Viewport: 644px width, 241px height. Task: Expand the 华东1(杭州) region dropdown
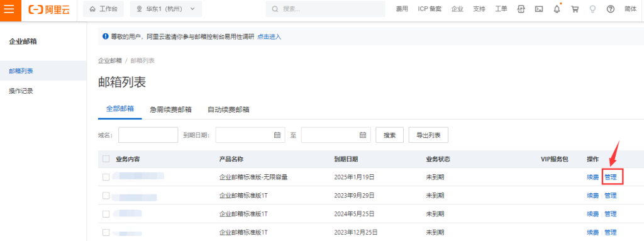pyautogui.click(x=166, y=9)
